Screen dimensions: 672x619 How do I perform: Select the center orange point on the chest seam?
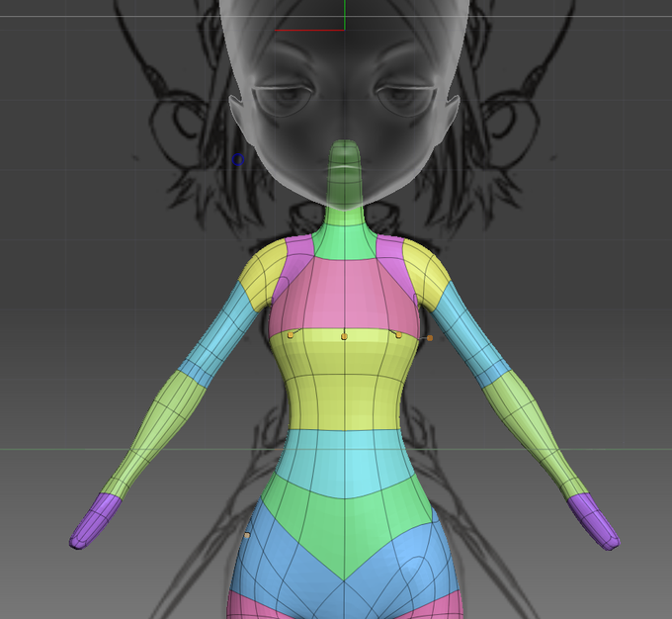(344, 337)
